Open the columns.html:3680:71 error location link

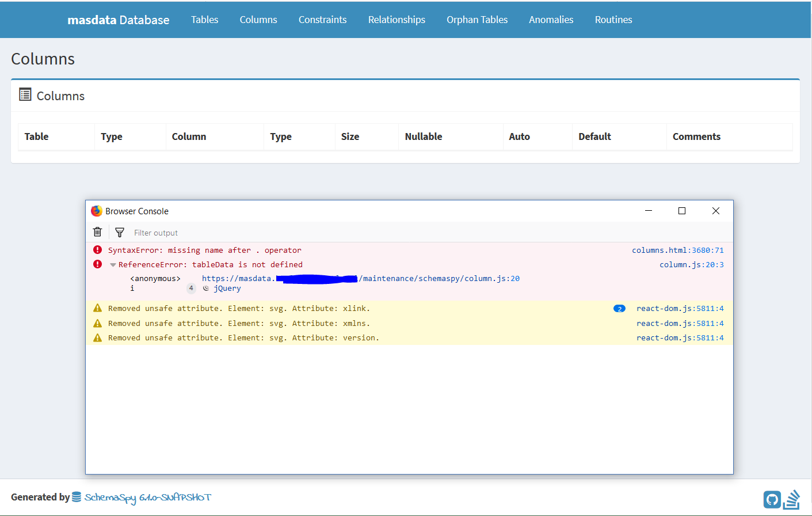point(677,249)
